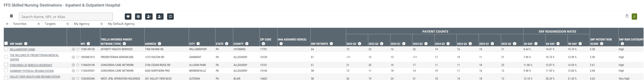
Task: Open the Harmony Physical Rehabilitation link
Action: point(32,71)
